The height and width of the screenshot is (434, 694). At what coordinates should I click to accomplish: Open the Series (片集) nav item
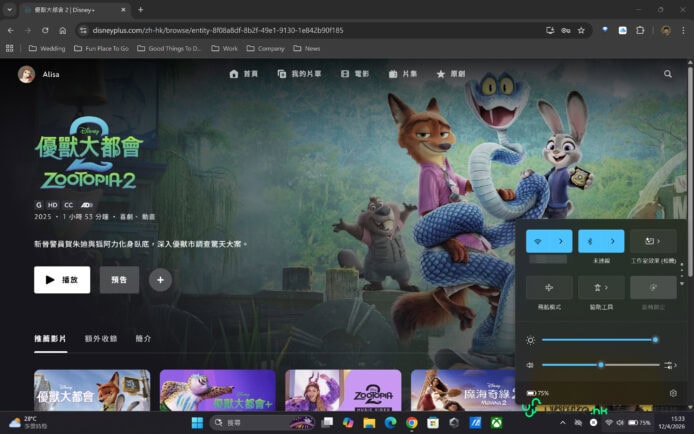click(x=403, y=74)
